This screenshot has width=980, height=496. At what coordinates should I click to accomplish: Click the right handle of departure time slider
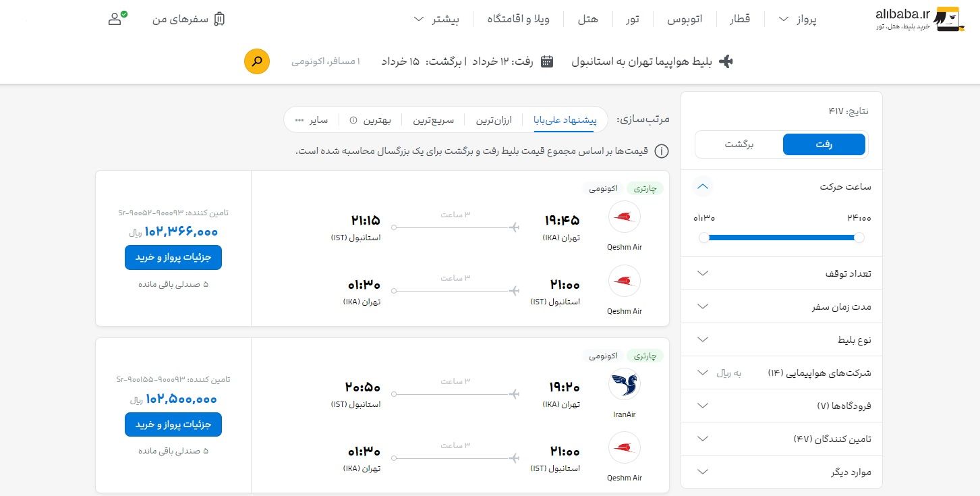point(859,238)
